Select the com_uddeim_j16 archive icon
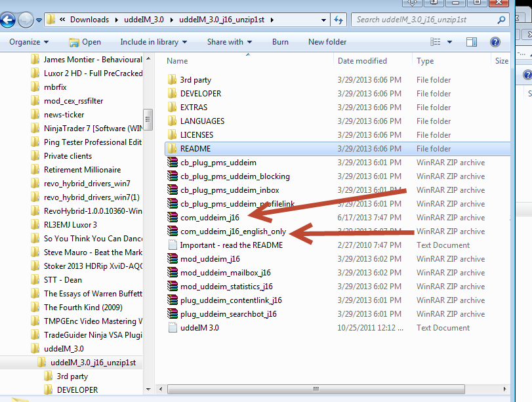 (173, 218)
